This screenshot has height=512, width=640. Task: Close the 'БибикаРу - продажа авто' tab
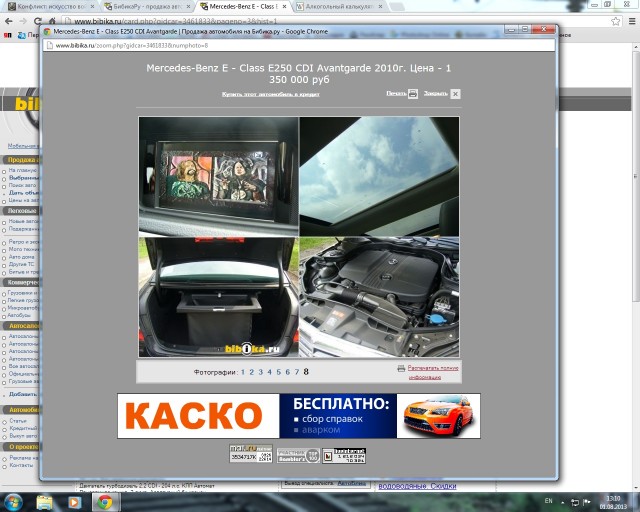pyautogui.click(x=188, y=7)
